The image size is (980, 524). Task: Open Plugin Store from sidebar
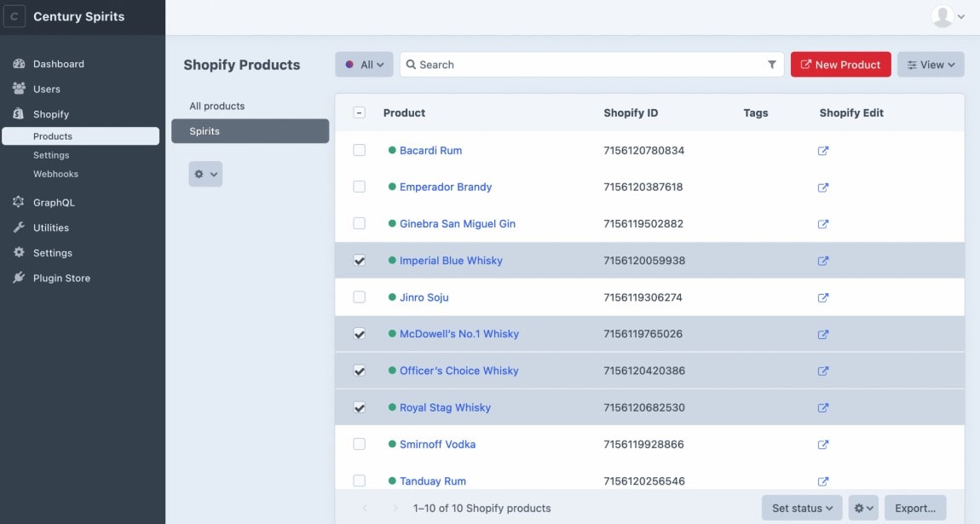click(x=61, y=278)
